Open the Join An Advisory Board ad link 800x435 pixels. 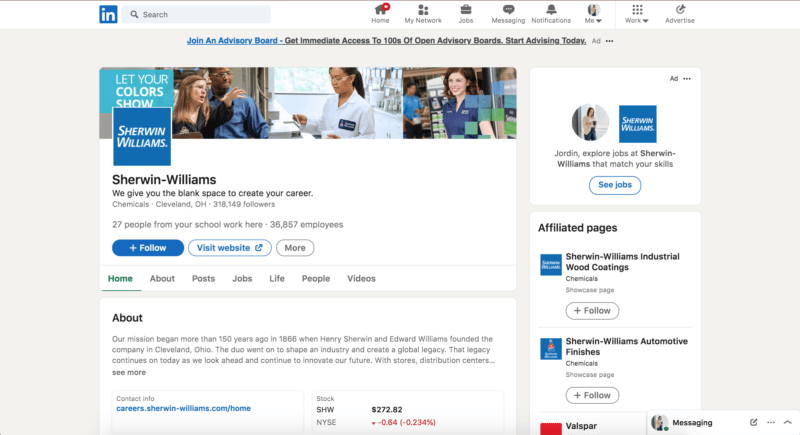coord(386,41)
